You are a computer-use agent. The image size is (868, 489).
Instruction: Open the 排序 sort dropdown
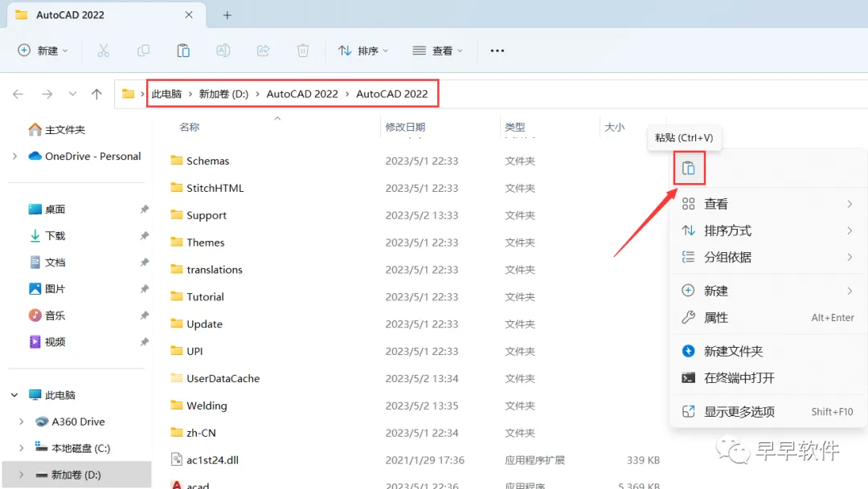(363, 51)
